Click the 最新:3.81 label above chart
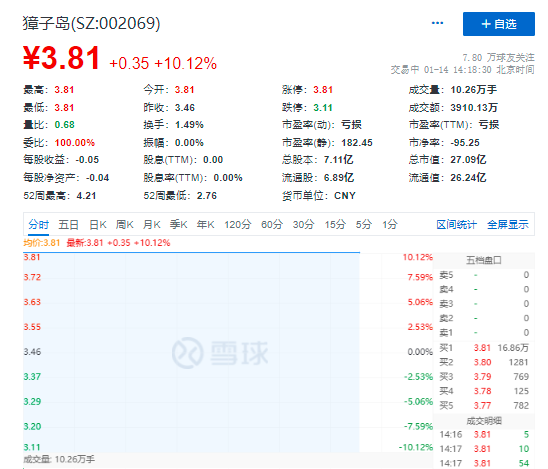Screen dimensions: 548x469 point(85,243)
